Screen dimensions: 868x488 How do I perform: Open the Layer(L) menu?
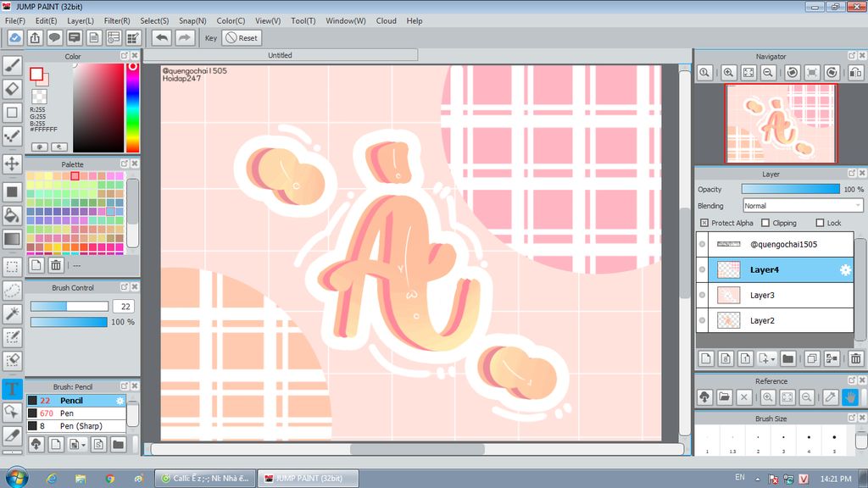pos(81,20)
